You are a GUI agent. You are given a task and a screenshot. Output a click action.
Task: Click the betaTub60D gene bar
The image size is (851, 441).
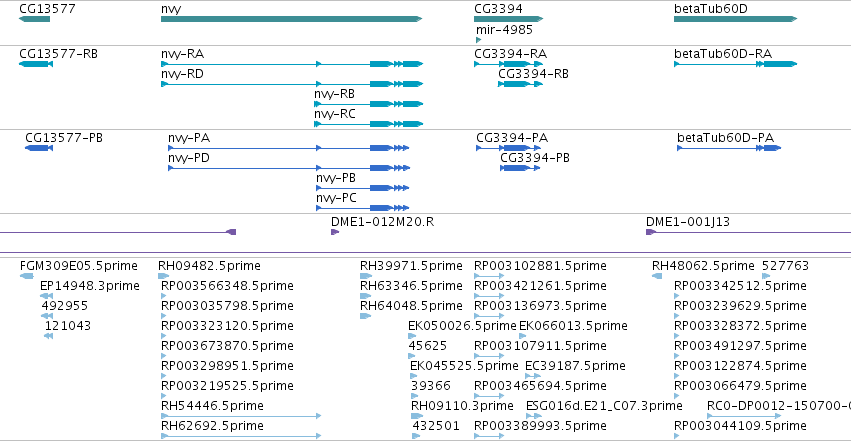tap(735, 19)
